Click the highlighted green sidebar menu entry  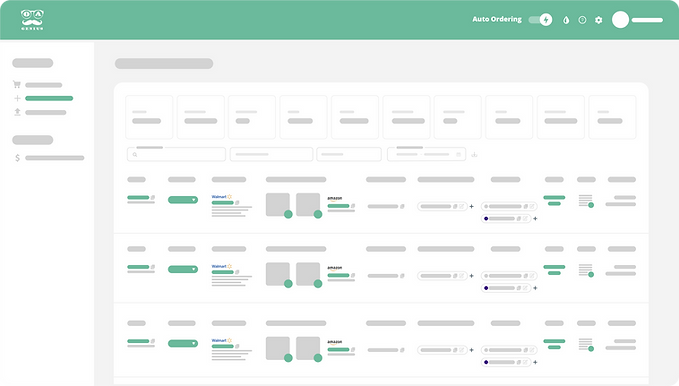coord(49,98)
